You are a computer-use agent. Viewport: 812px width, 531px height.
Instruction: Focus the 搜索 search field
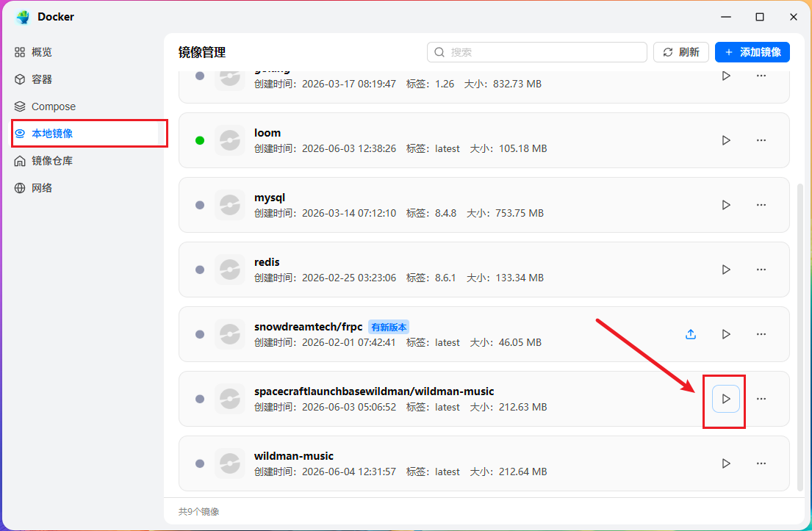[537, 52]
